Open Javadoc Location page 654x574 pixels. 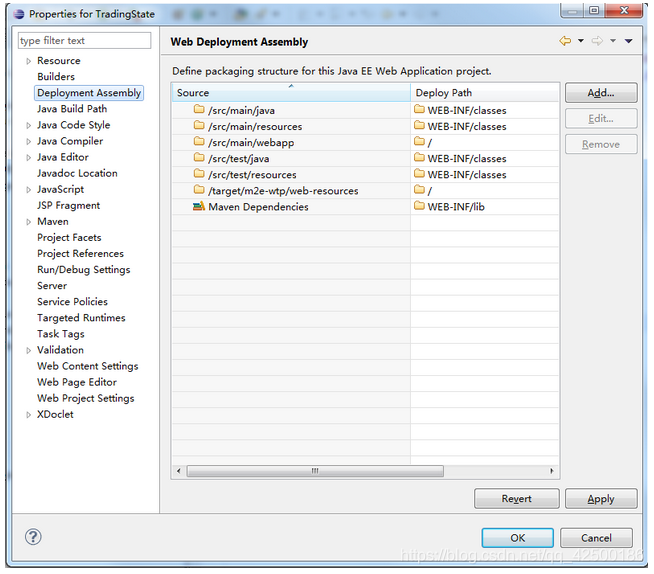coord(77,173)
